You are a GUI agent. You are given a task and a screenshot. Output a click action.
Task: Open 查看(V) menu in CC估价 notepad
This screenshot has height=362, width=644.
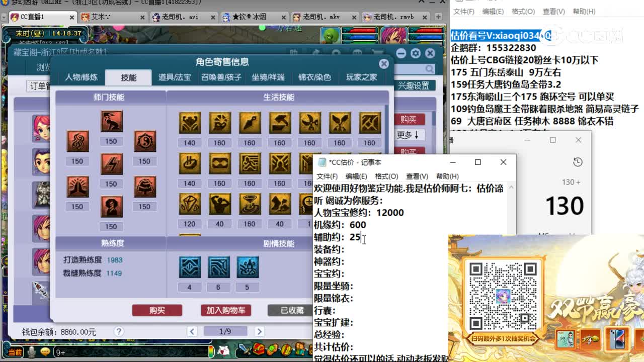(417, 176)
